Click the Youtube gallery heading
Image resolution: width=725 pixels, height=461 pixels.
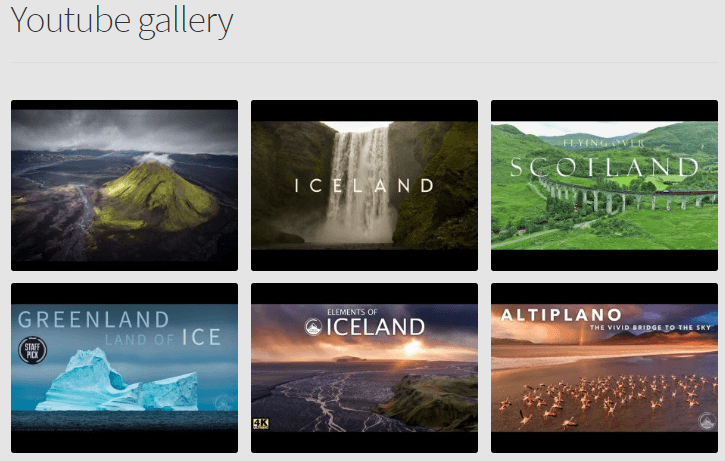pos(122,21)
